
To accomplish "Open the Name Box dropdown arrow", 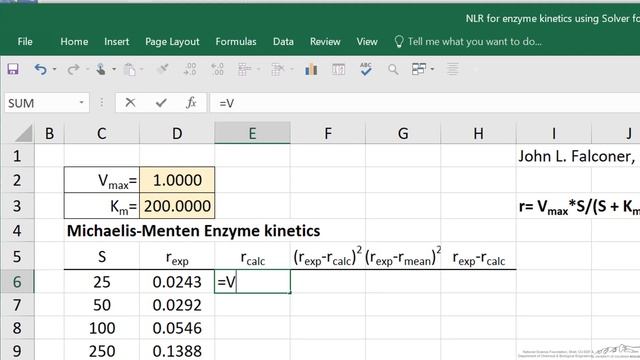I will click(x=81, y=103).
